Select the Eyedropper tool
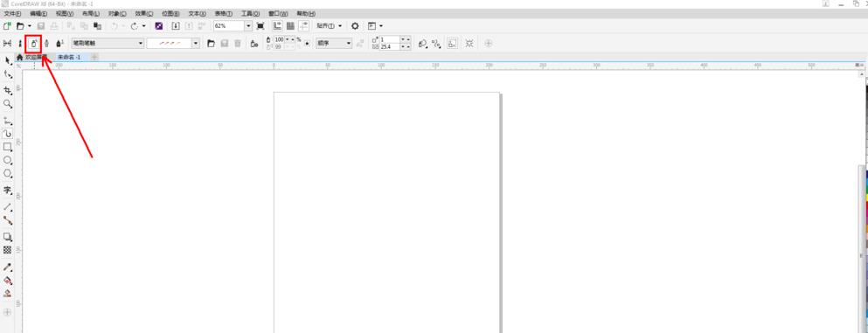Image resolution: width=868 pixels, height=333 pixels. [7, 267]
